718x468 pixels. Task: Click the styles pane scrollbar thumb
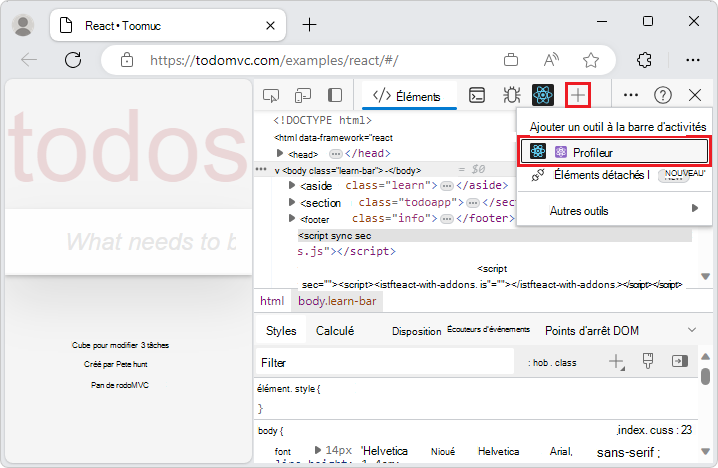(706, 376)
